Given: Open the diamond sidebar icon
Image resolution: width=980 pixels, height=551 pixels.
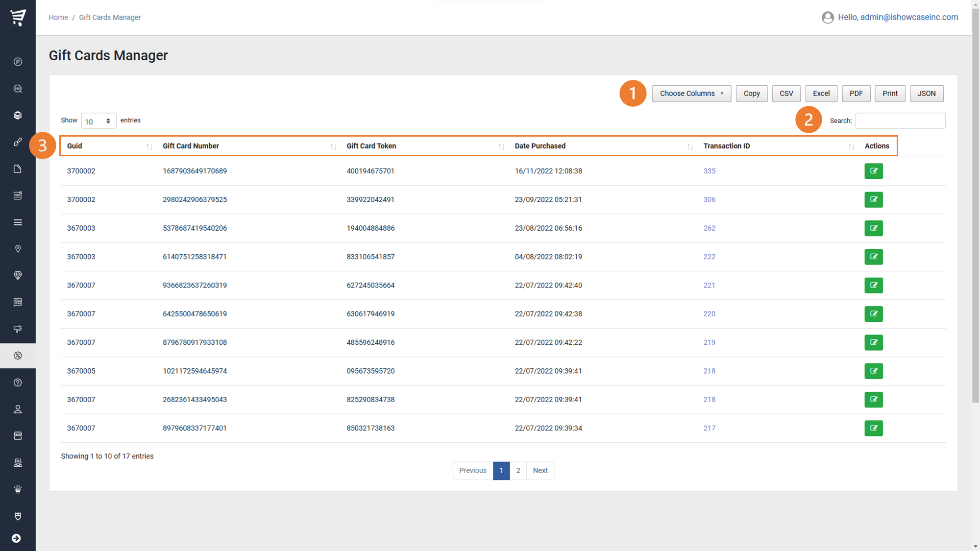Looking at the screenshot, I should [x=18, y=275].
